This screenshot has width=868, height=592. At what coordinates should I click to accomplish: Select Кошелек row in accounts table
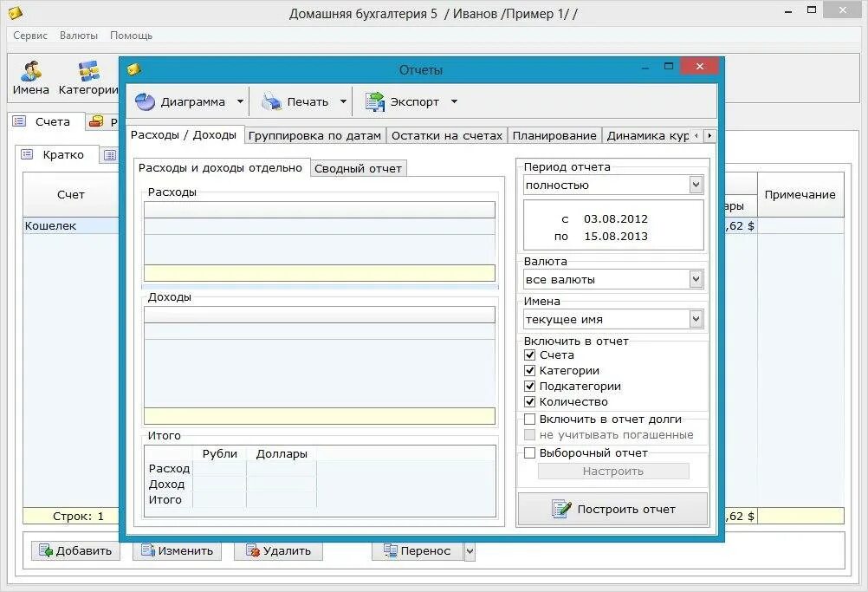71,226
